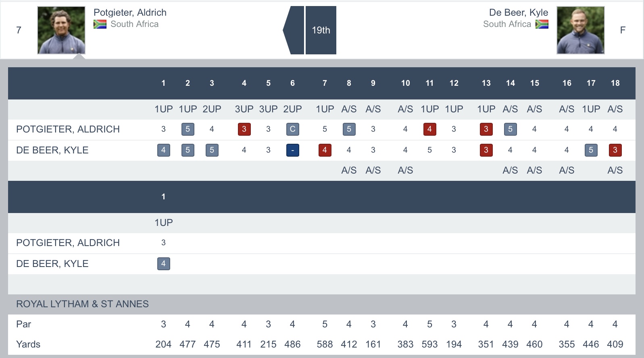Select hole 10 in the scorecard header
The height and width of the screenshot is (358, 644).
(405, 83)
